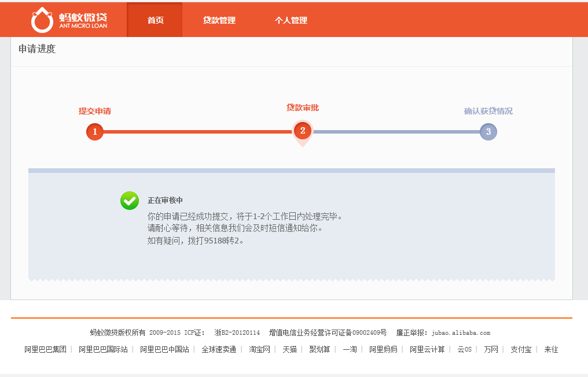Go to the 个人管理 tab

coord(291,20)
